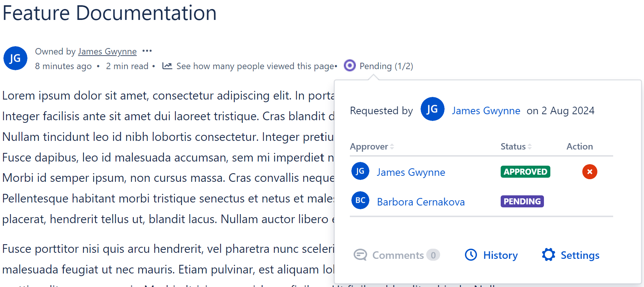Click the large JG owner avatar
644x287 pixels.
pyautogui.click(x=15, y=58)
